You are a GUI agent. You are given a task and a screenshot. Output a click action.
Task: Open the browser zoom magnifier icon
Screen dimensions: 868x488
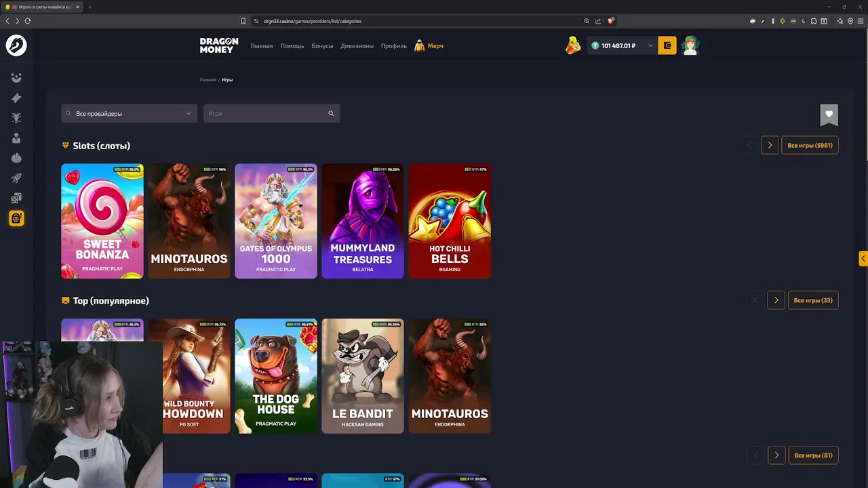point(587,21)
